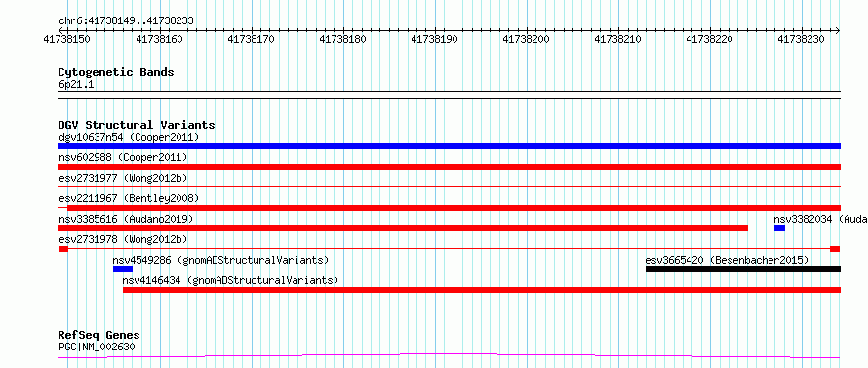The width and height of the screenshot is (868, 368).
Task: Select the DGV Structural Variants track title
Action: coord(137,125)
